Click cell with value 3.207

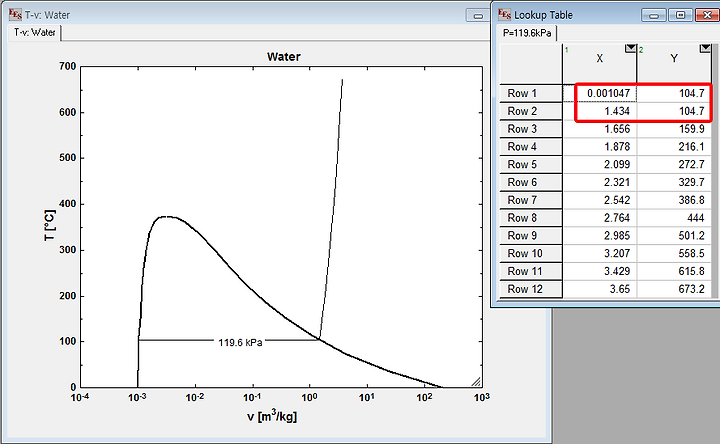(x=600, y=253)
